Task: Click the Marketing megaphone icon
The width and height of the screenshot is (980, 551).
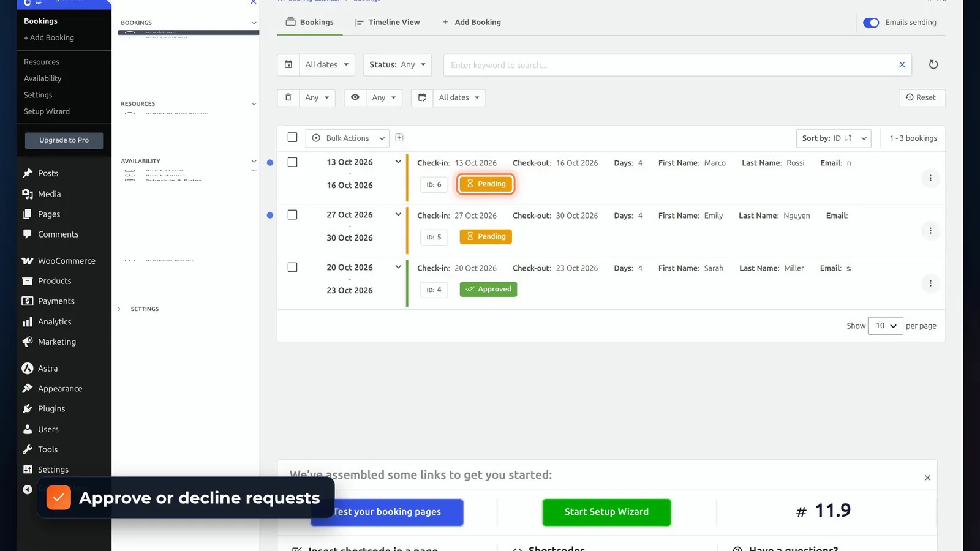Action: pyautogui.click(x=28, y=342)
